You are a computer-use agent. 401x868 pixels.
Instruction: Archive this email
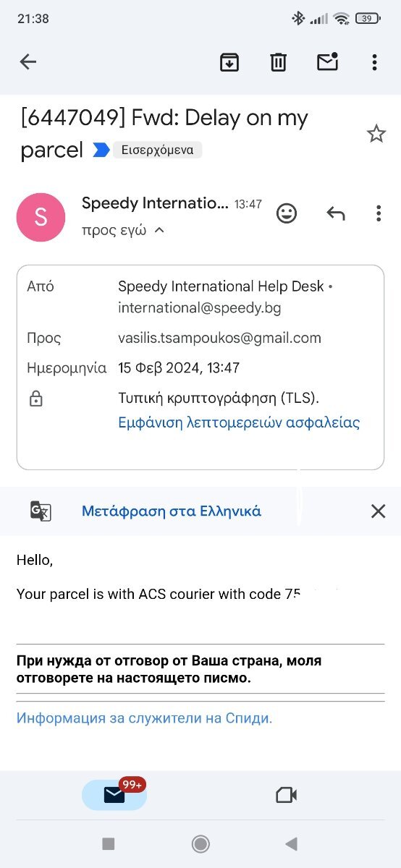tap(229, 62)
